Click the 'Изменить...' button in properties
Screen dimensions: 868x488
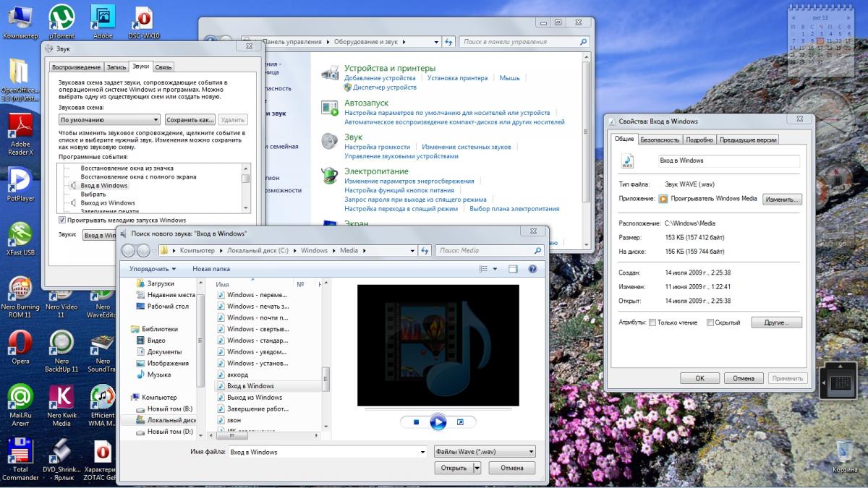781,199
